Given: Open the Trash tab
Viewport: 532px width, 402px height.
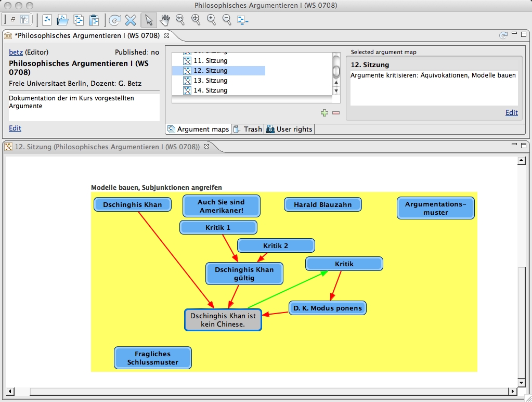Looking at the screenshot, I should [x=248, y=129].
